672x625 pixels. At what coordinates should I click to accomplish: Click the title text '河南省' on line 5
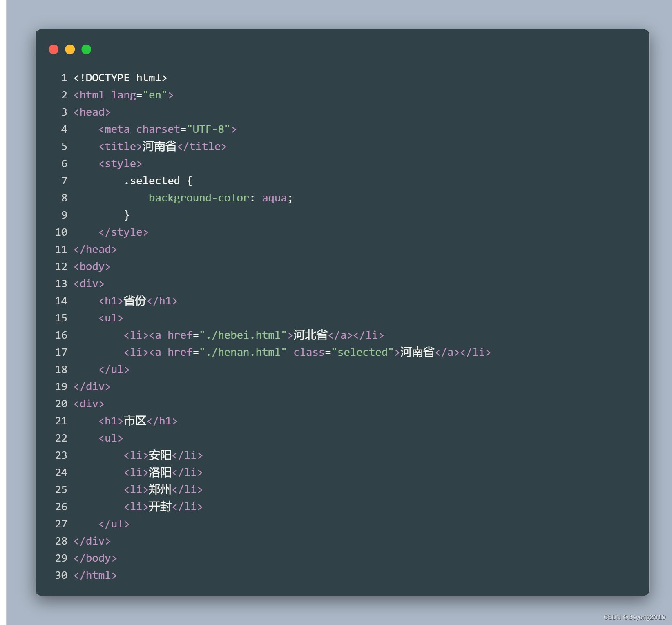[160, 146]
